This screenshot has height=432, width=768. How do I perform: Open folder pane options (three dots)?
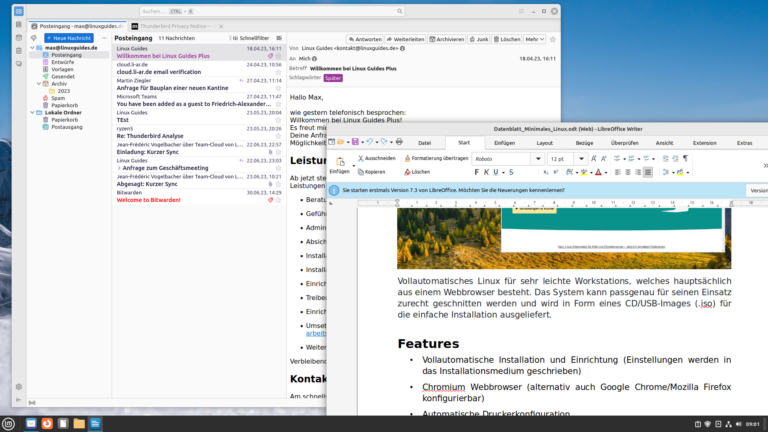coord(104,38)
